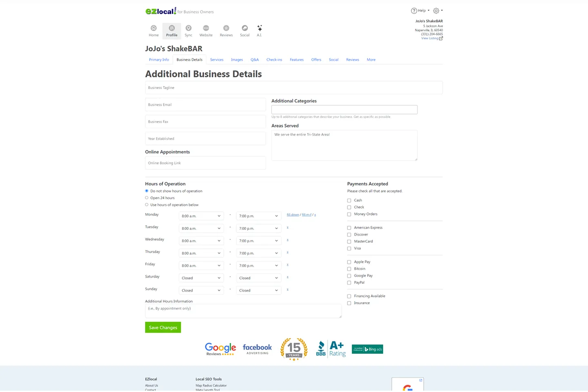Image resolution: width=588 pixels, height=392 pixels.
Task: Open the Help menu
Action: coord(420,11)
